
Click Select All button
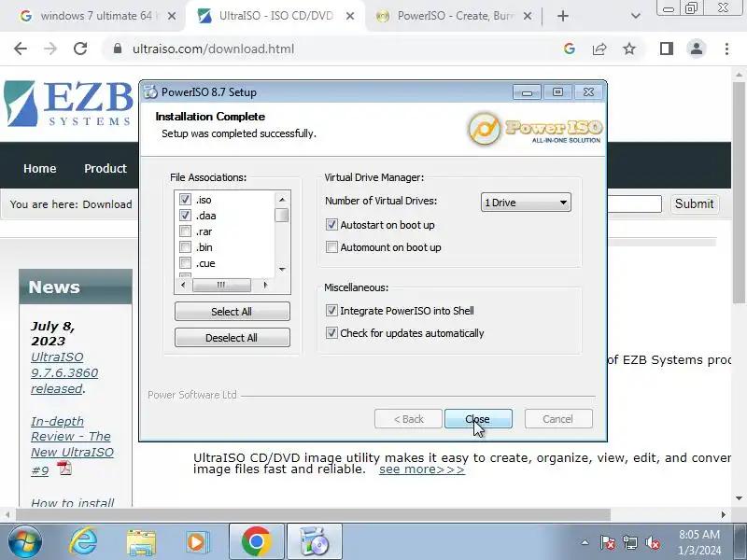[232, 312]
